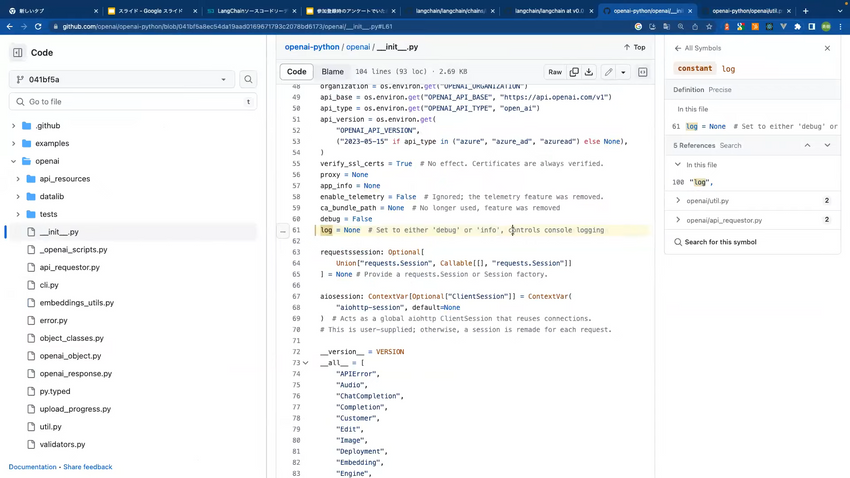
Task: Switch to Blame view
Action: click(x=332, y=72)
